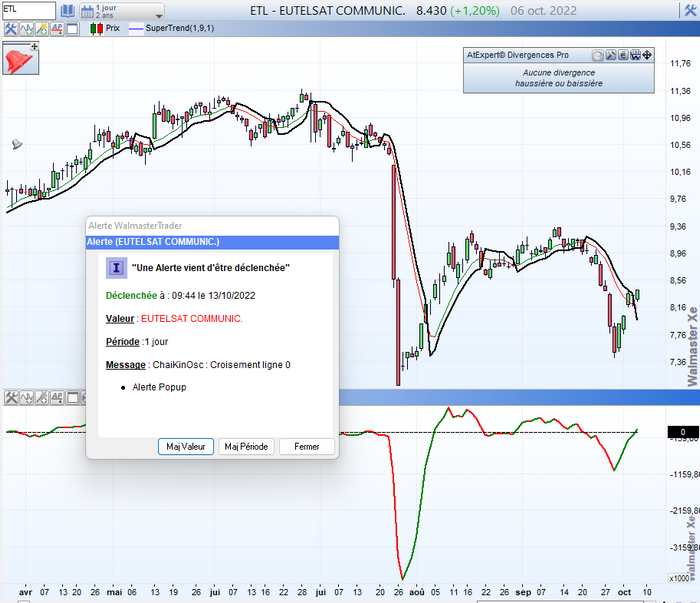Screen dimensions: 700x603
Task: Click the x1000 scale badge in indicator panel
Action: point(679,578)
